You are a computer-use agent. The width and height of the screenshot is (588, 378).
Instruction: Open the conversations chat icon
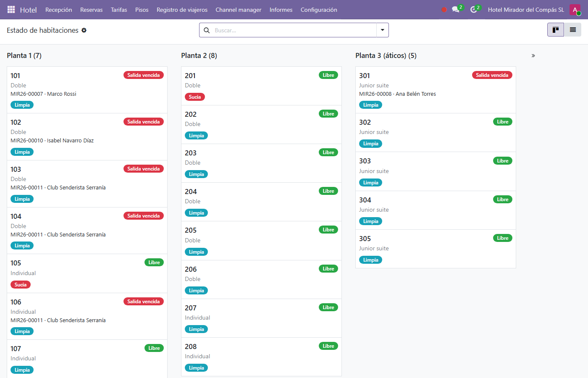point(456,9)
